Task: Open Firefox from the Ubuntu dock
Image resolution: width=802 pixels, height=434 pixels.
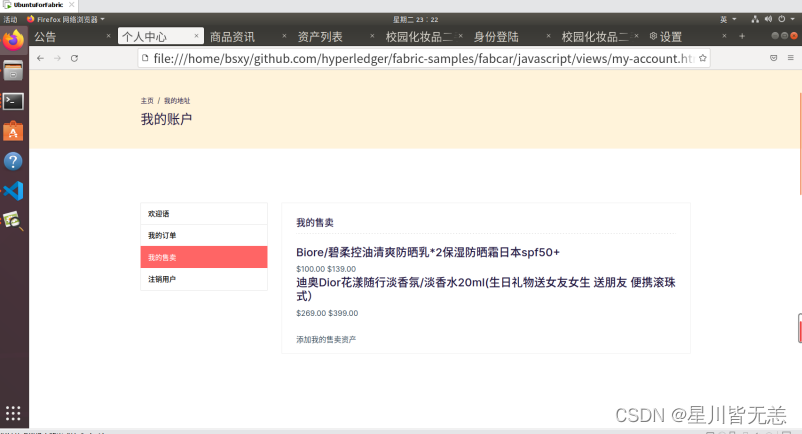Action: point(13,40)
